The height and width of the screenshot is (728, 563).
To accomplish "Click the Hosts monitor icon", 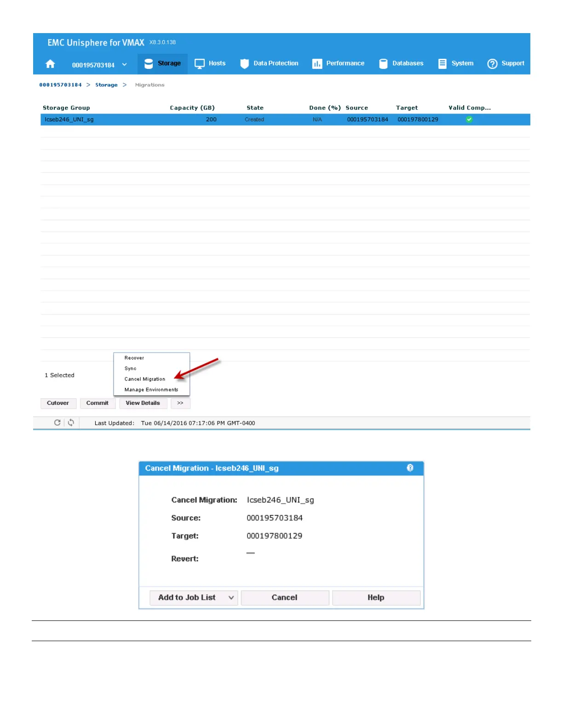I will pos(200,64).
